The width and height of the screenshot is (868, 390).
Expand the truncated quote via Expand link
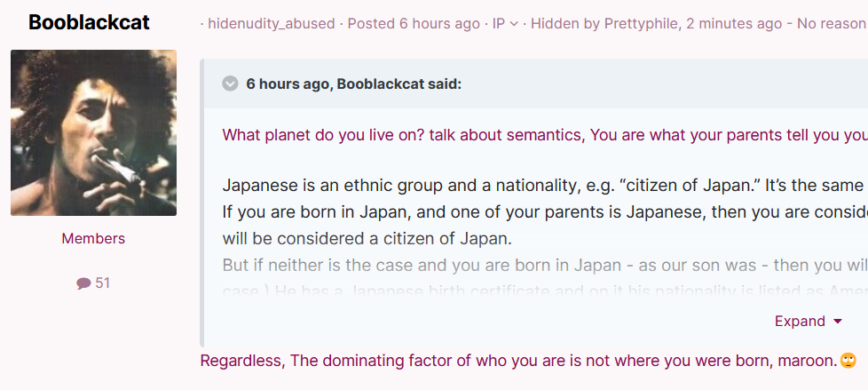800,322
